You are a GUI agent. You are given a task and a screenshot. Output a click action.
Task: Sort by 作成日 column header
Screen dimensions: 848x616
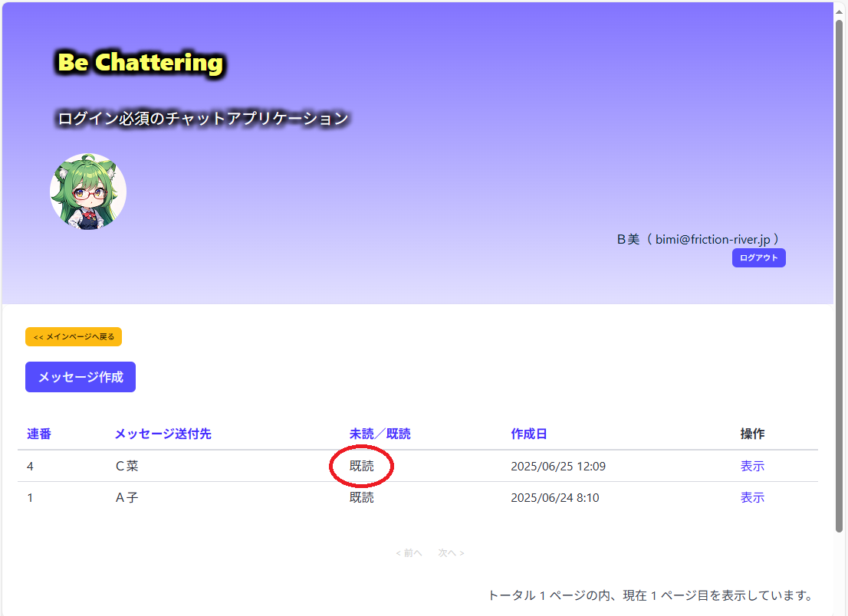pyautogui.click(x=529, y=434)
